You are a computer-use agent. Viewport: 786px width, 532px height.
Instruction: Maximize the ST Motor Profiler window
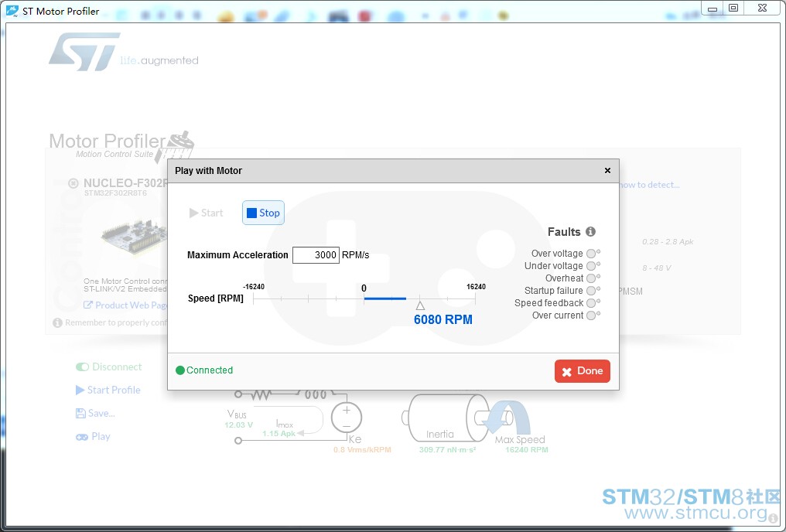click(x=733, y=8)
